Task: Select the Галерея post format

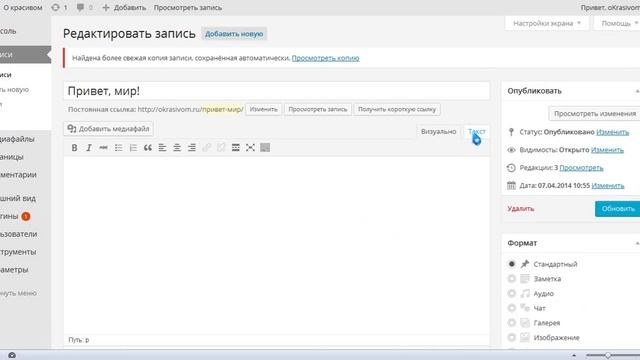Action: click(511, 323)
